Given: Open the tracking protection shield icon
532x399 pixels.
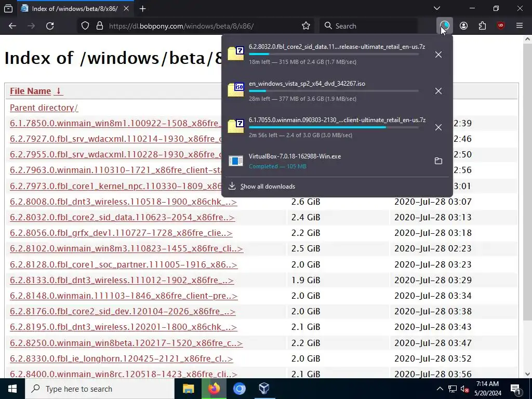Looking at the screenshot, I should point(85,26).
